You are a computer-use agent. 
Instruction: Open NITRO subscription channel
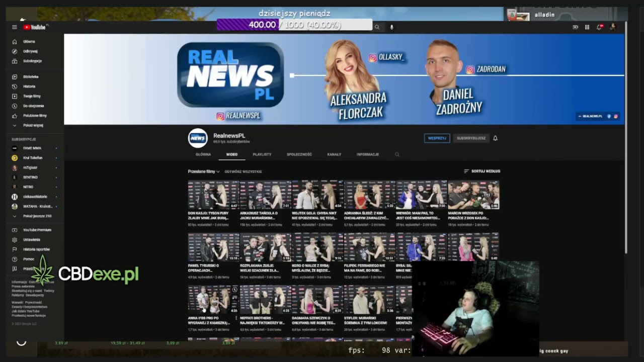coord(28,187)
